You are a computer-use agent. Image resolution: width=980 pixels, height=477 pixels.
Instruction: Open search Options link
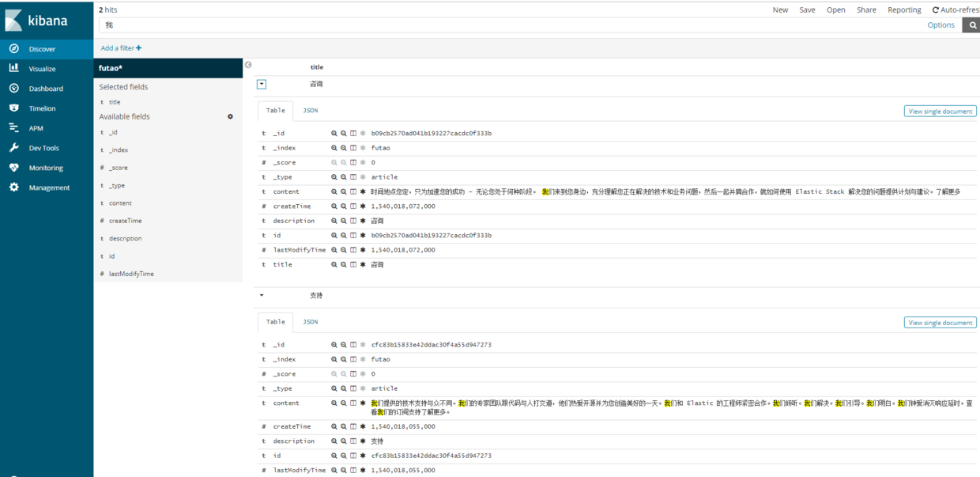click(x=940, y=25)
